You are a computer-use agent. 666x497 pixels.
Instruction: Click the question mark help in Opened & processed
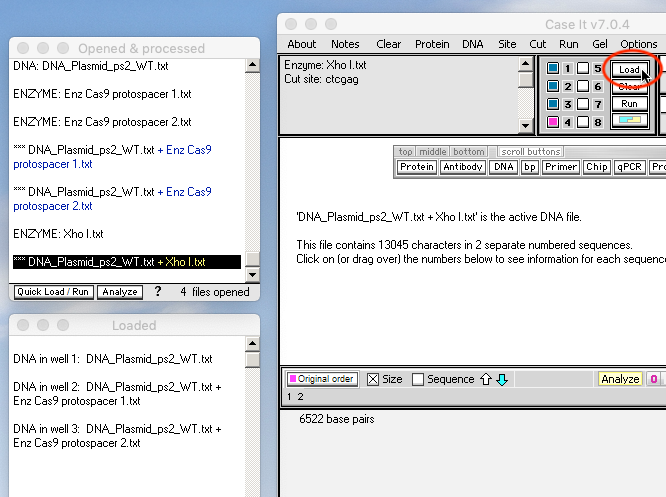click(158, 291)
